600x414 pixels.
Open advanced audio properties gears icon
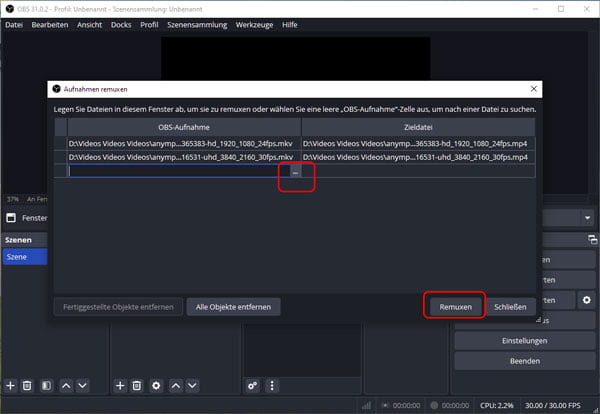tap(253, 386)
